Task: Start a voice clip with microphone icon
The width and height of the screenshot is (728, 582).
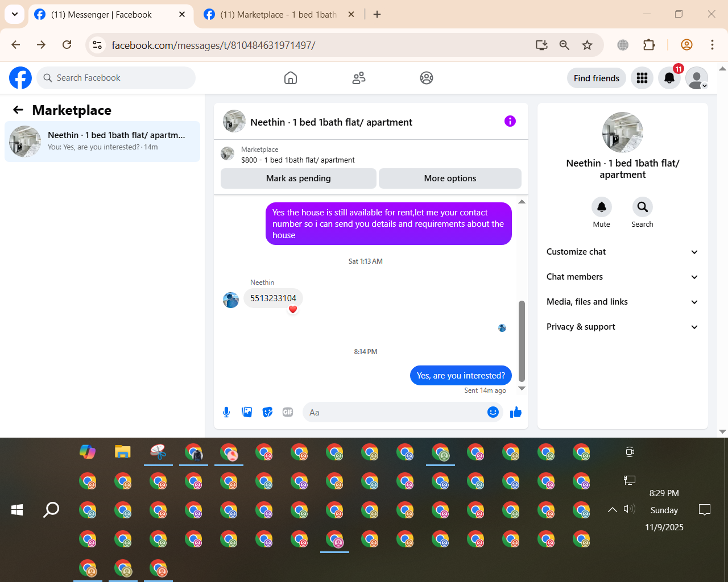Action: (226, 412)
